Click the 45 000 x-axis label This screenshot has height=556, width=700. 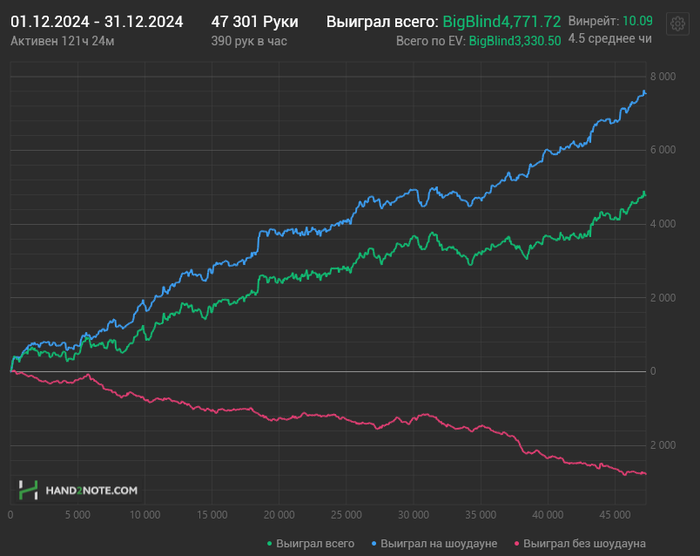(615, 515)
